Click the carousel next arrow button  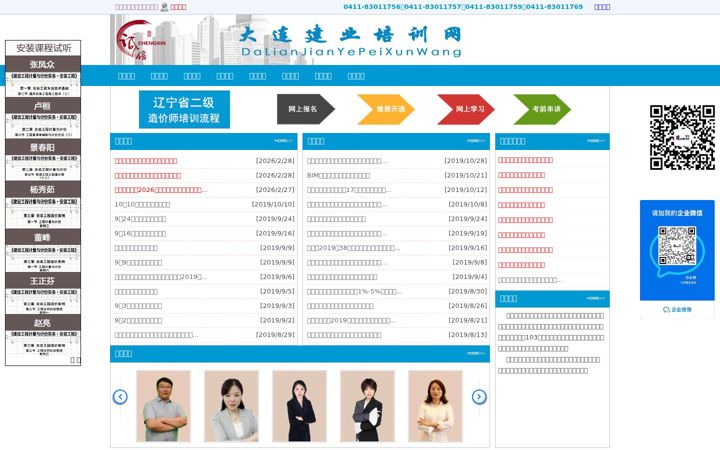[x=479, y=397]
